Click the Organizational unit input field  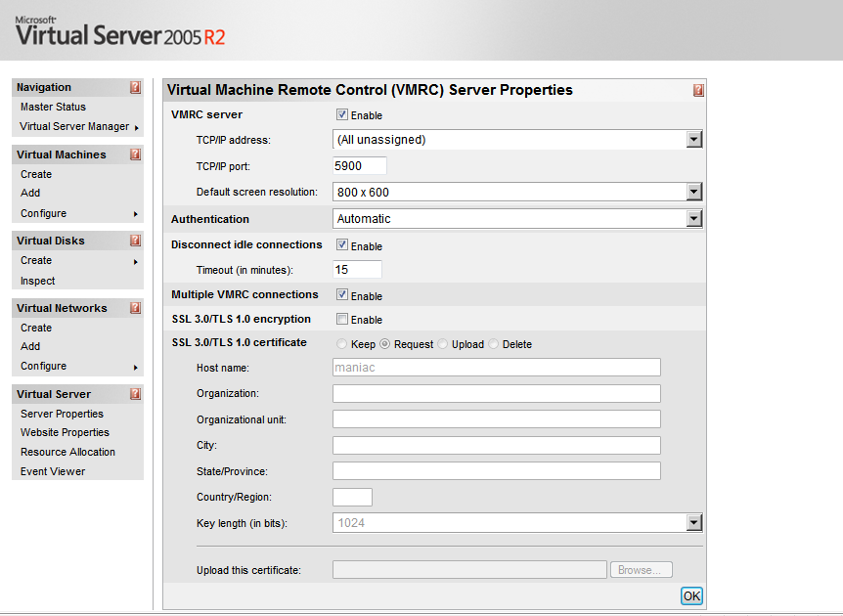[x=497, y=419]
